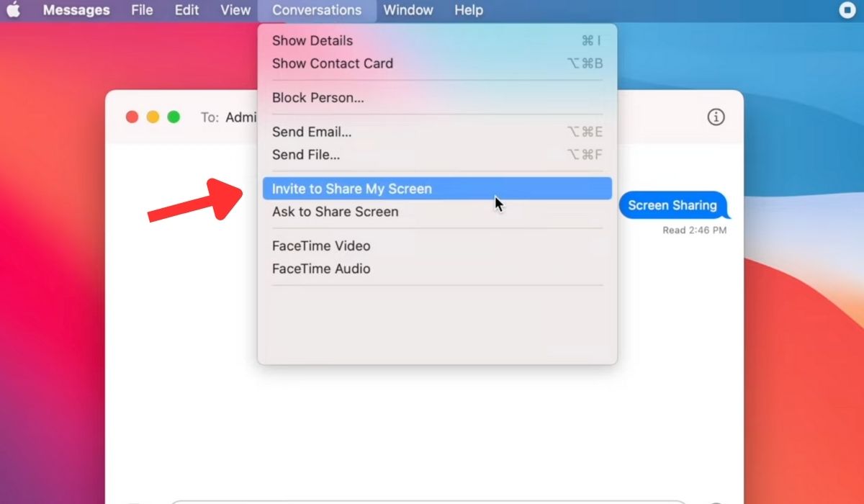This screenshot has width=864, height=504.
Task: Select Show Details menu entry
Action: click(x=312, y=40)
